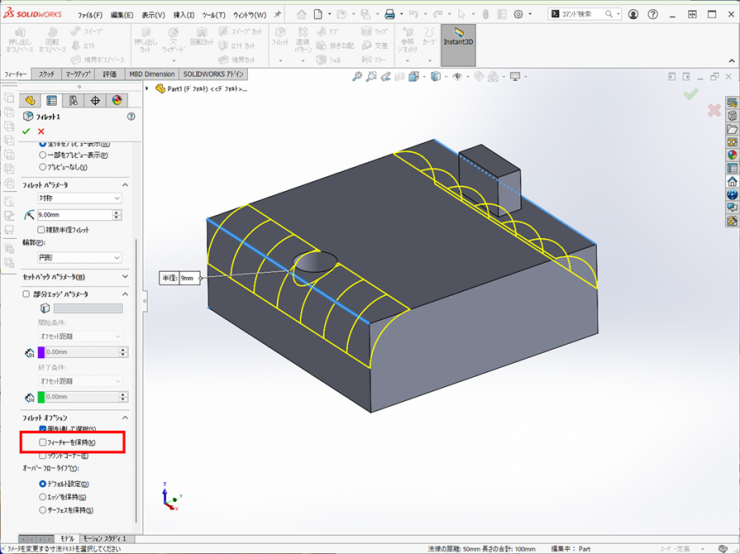Open the PropertyManager tab icon
The width and height of the screenshot is (740, 554).
52,100
